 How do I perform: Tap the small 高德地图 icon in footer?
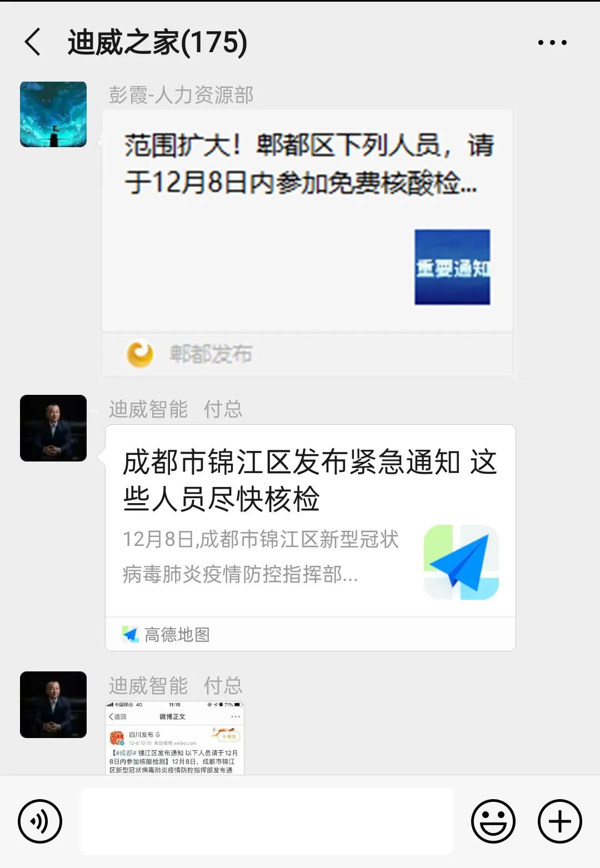point(131,634)
